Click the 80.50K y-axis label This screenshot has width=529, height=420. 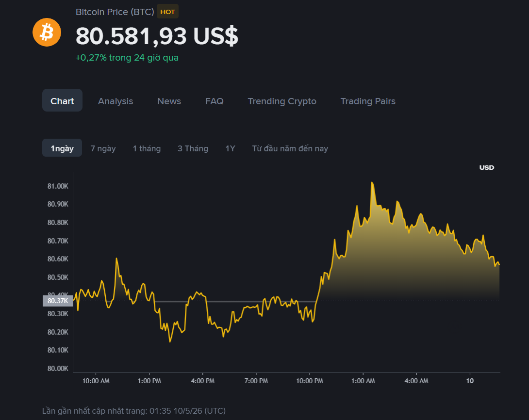click(x=58, y=277)
